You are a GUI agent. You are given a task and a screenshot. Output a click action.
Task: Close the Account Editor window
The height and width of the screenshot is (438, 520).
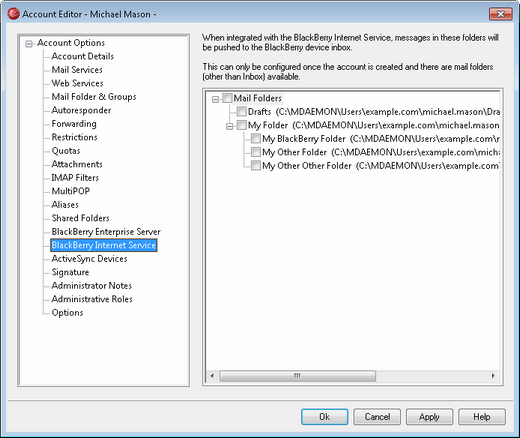pos(500,14)
